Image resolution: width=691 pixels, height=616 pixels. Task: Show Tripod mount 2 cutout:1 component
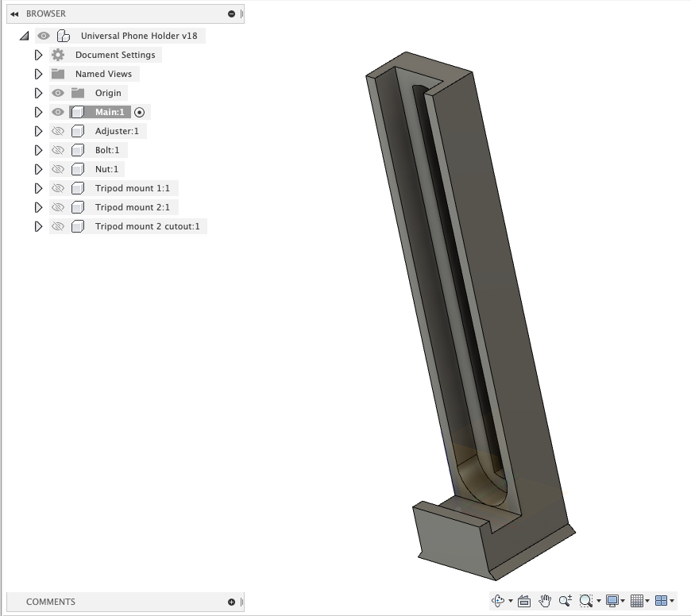(x=58, y=226)
